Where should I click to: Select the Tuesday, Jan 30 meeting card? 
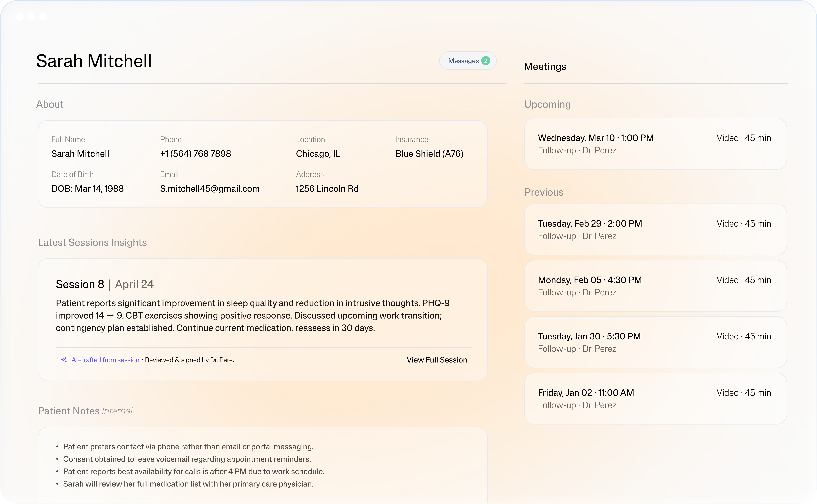[655, 342]
